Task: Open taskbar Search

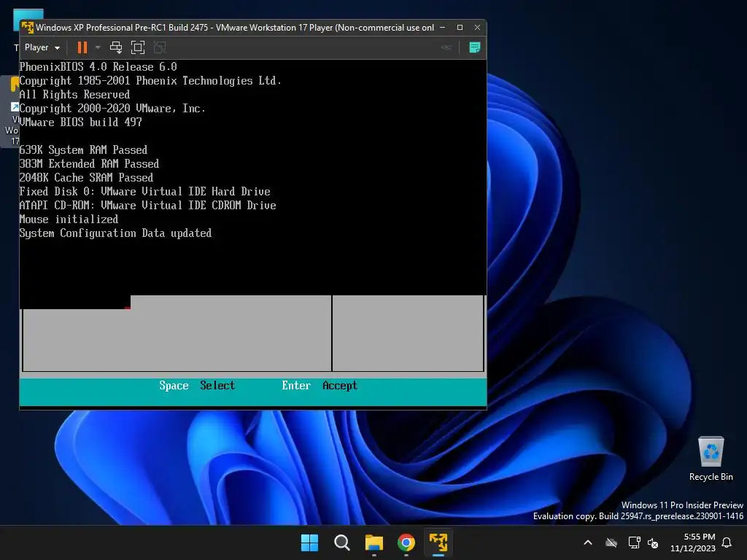Action: pyautogui.click(x=342, y=542)
